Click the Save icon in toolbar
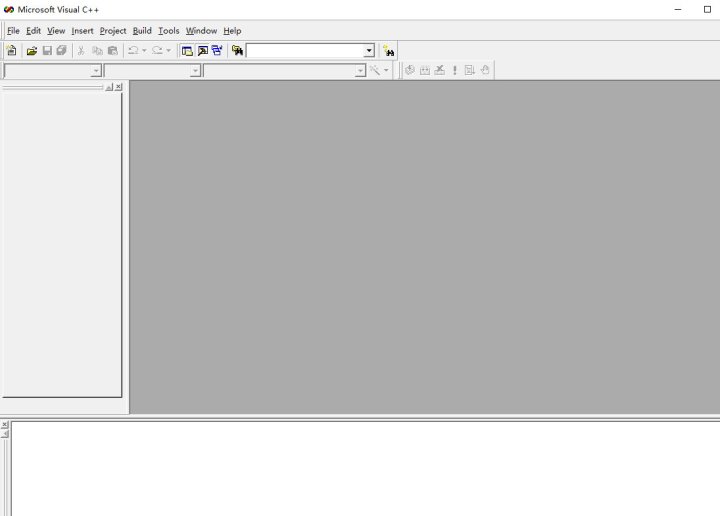Viewport: 720px width, 516px height. pyautogui.click(x=47, y=51)
